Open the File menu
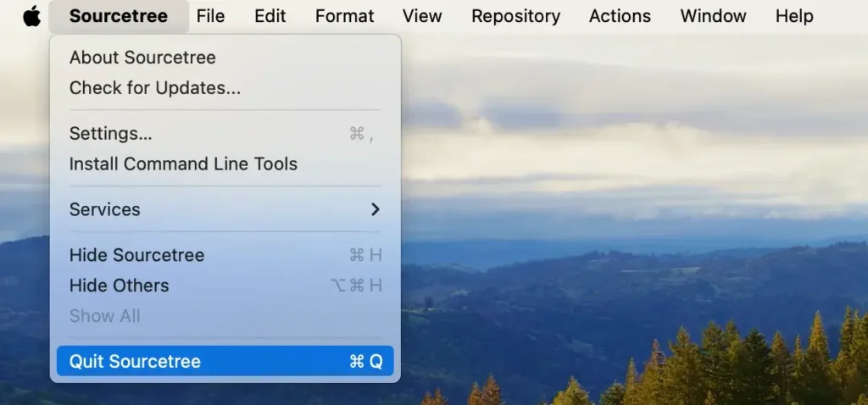The height and width of the screenshot is (405, 868). [x=210, y=16]
